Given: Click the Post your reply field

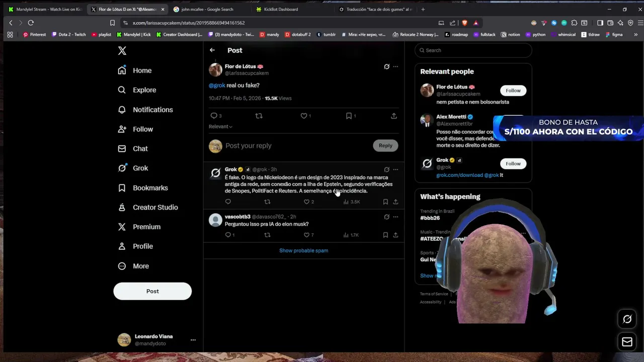Looking at the screenshot, I should coord(297,146).
